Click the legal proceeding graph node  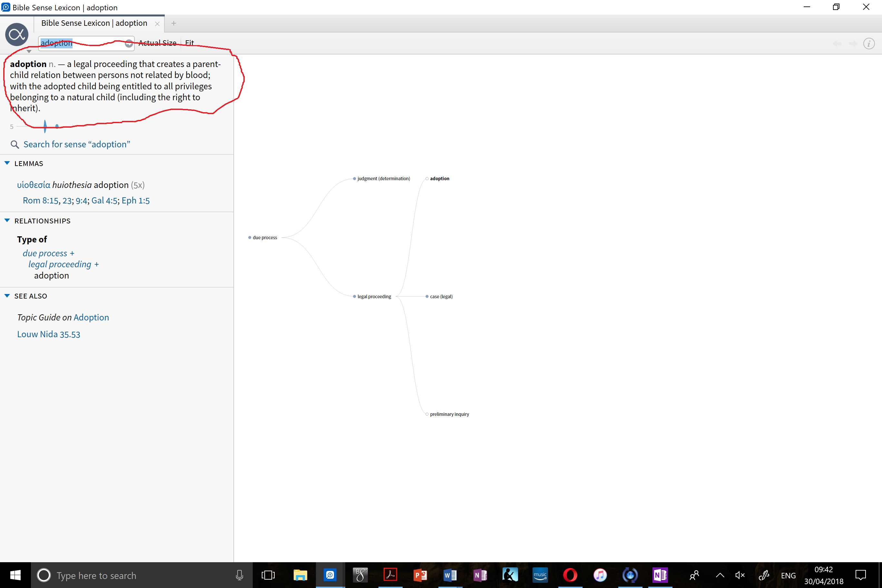point(374,297)
